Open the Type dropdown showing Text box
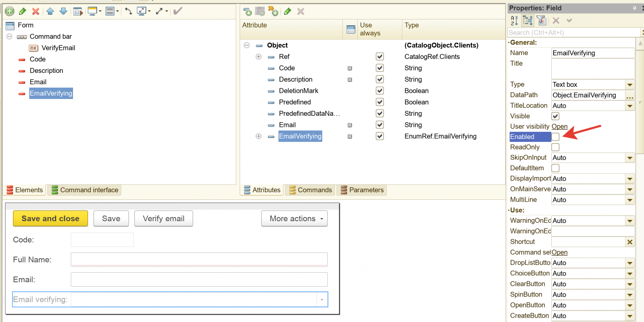Image resolution: width=644 pixels, height=322 pixels. coord(630,85)
